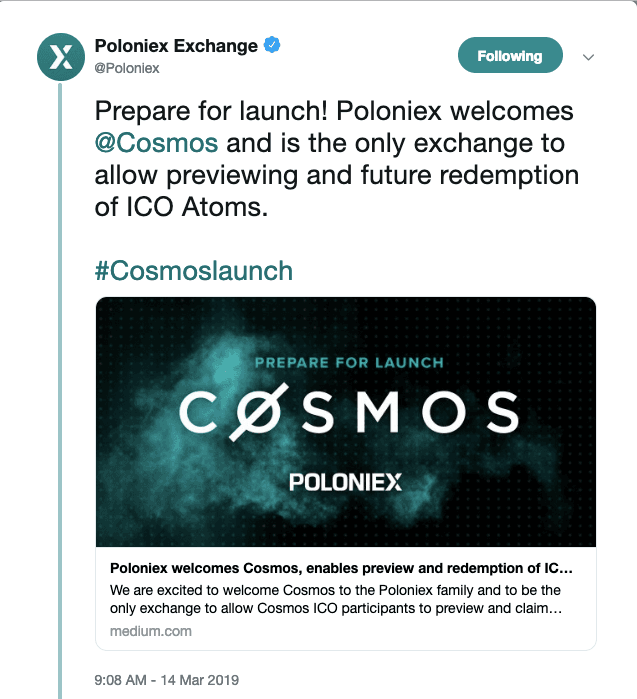Expand the tweet options chevron
The height and width of the screenshot is (699, 637).
[x=588, y=57]
